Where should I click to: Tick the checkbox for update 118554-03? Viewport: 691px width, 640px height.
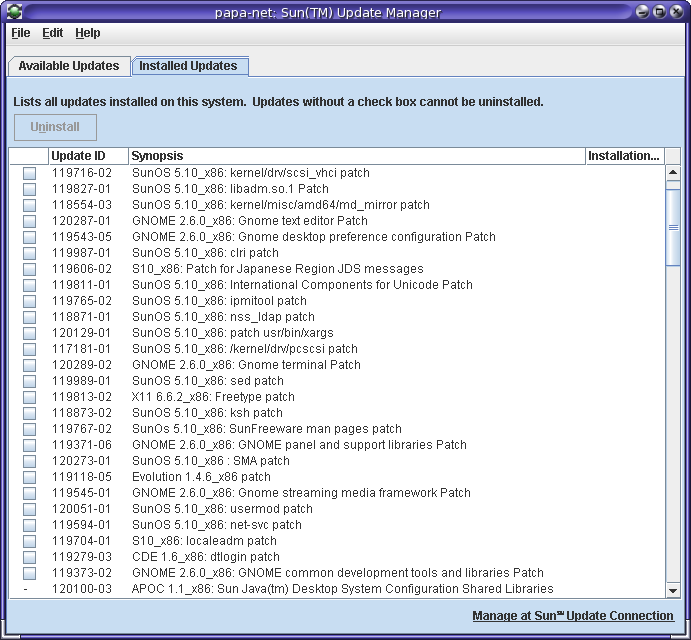tap(30, 205)
